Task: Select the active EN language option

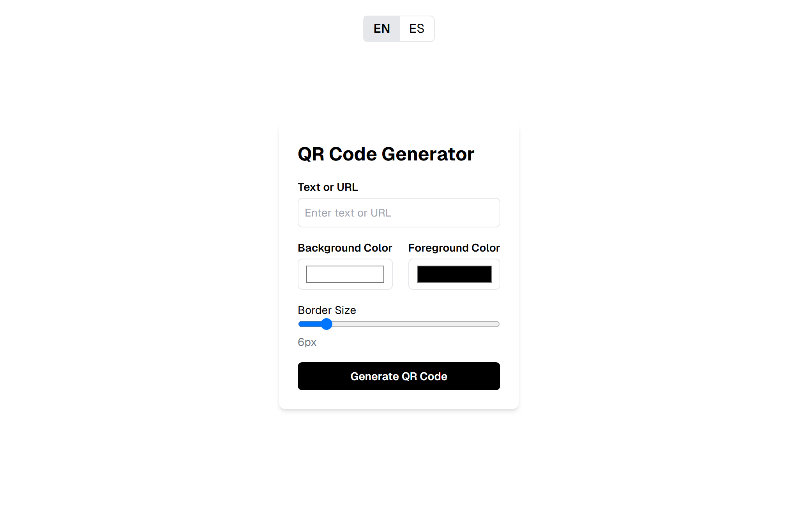Action: 381,28
